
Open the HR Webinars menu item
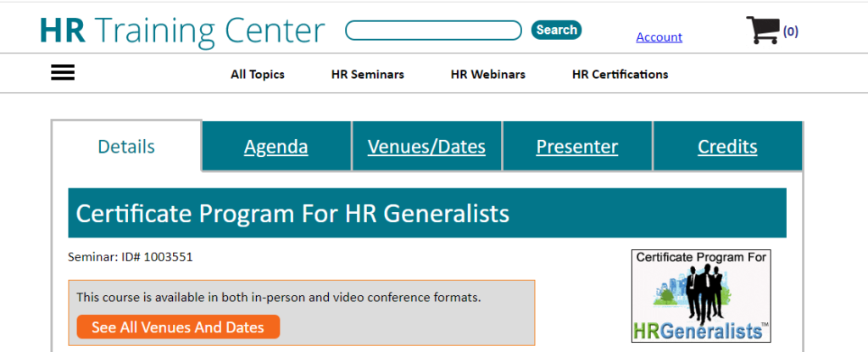coord(487,75)
